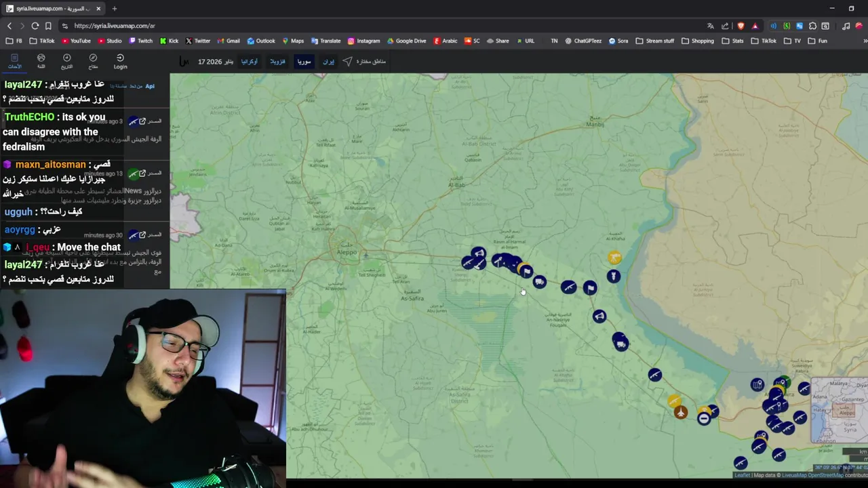Open a new browser tab
Screen dimensions: 868x488
[x=115, y=9]
